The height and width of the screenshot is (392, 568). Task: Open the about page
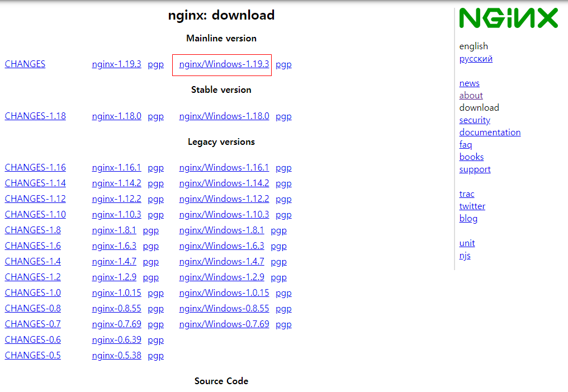pyautogui.click(x=471, y=95)
